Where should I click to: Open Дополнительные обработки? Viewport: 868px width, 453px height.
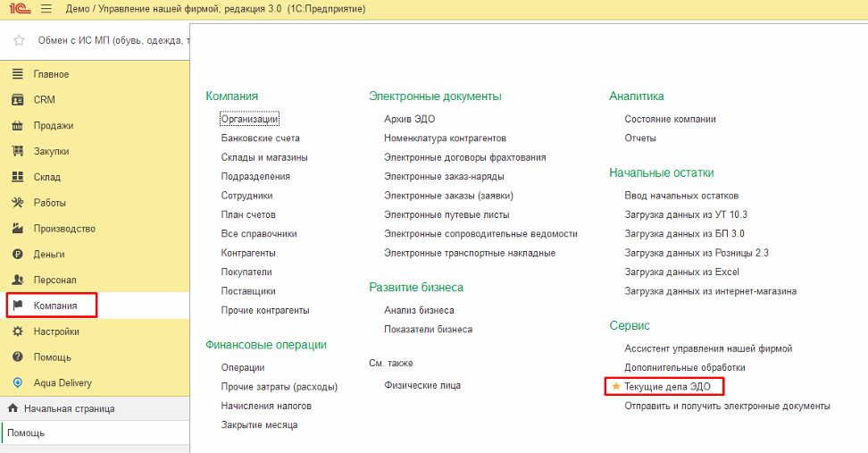coord(685,367)
